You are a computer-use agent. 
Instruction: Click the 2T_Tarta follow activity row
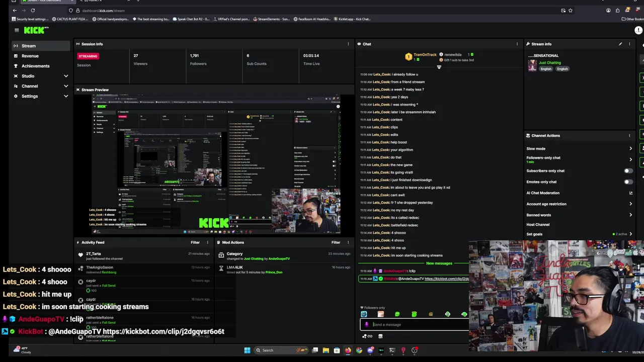pyautogui.click(x=143, y=256)
